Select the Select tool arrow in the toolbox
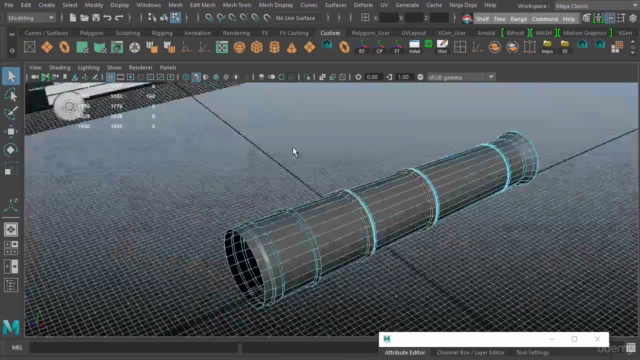Image resolution: width=640 pixels, height=360 pixels. pos(11,76)
